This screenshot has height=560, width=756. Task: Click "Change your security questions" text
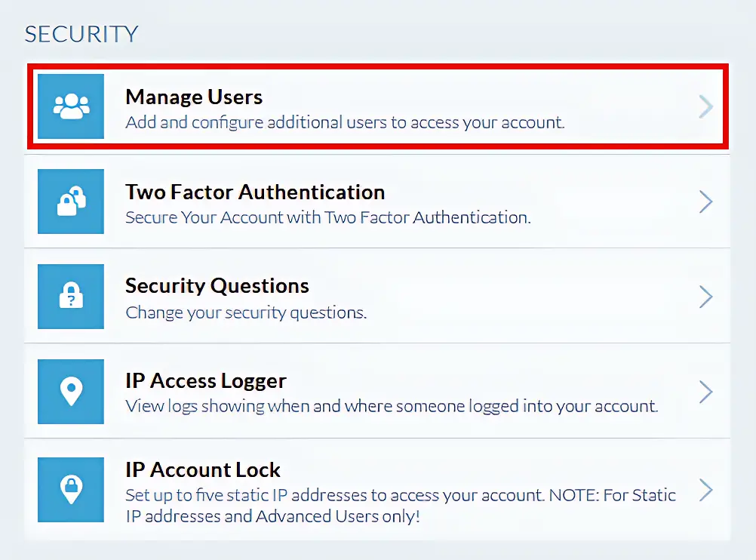246,312
